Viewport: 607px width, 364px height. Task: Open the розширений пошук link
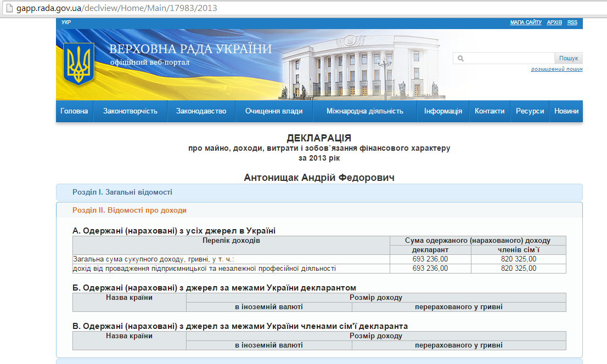[557, 69]
